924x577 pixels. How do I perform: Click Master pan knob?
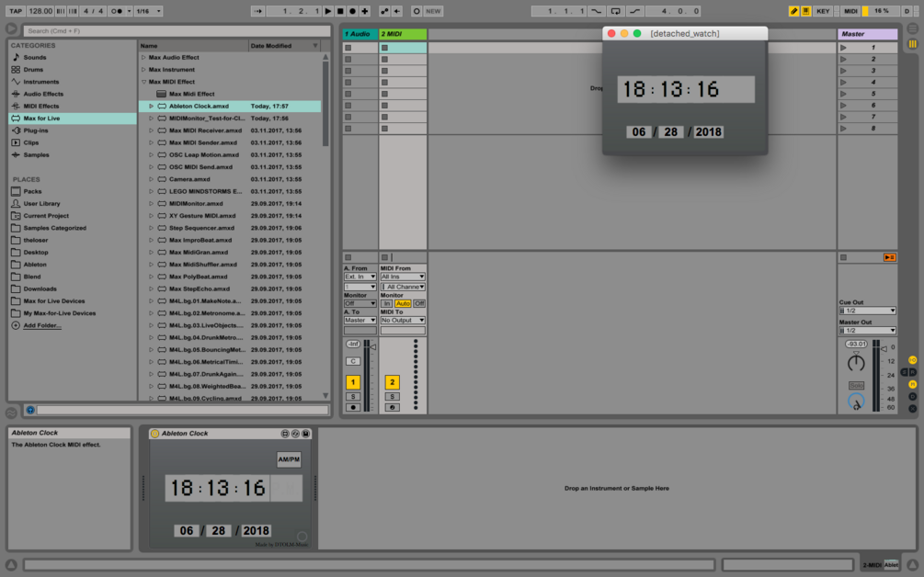click(856, 362)
